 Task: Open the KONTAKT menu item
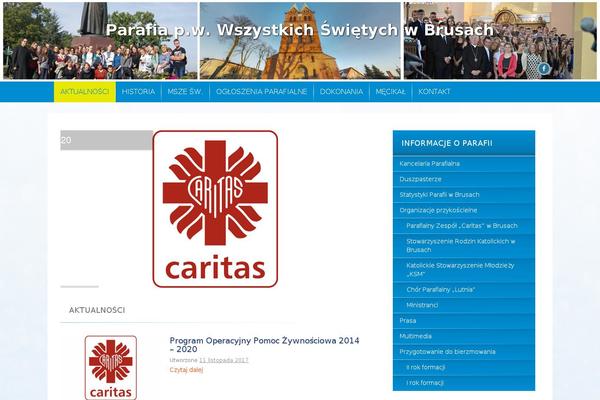click(434, 92)
